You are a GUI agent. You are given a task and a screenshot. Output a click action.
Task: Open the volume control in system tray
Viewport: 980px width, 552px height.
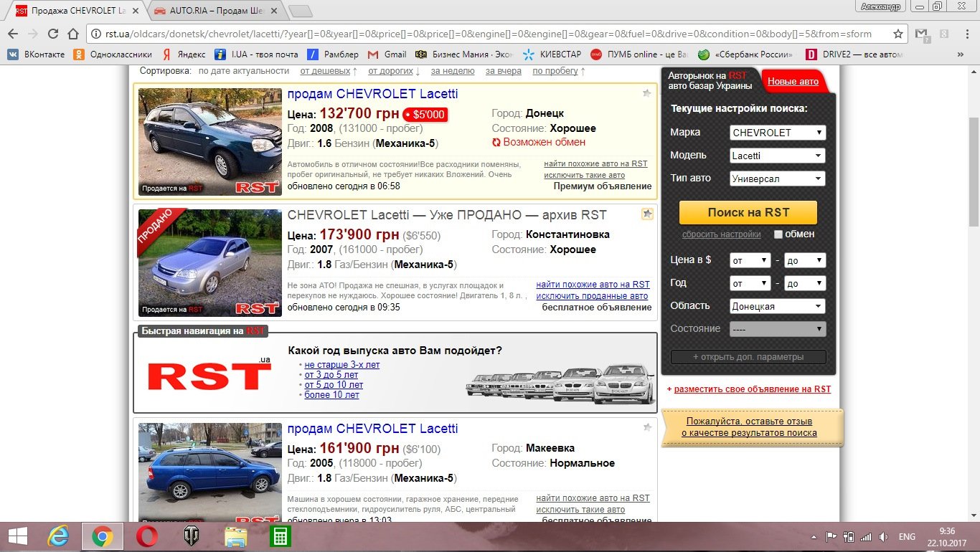pyautogui.click(x=883, y=536)
